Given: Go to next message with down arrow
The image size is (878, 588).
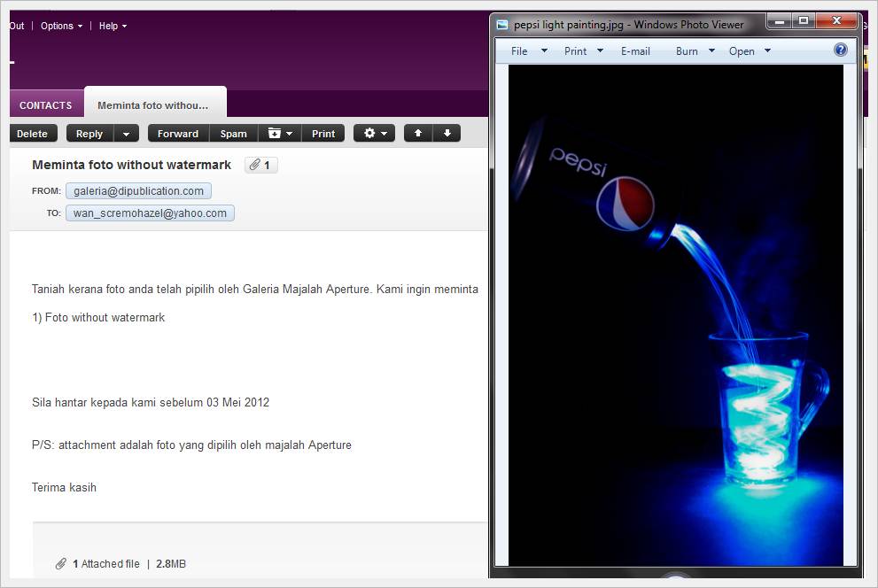Looking at the screenshot, I should point(447,133).
